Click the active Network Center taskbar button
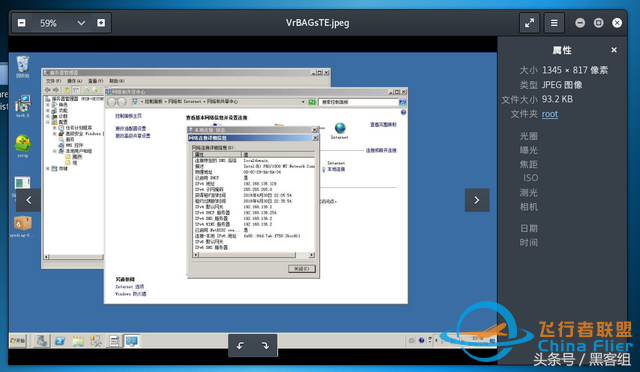The height and width of the screenshot is (372, 640). click(x=131, y=341)
